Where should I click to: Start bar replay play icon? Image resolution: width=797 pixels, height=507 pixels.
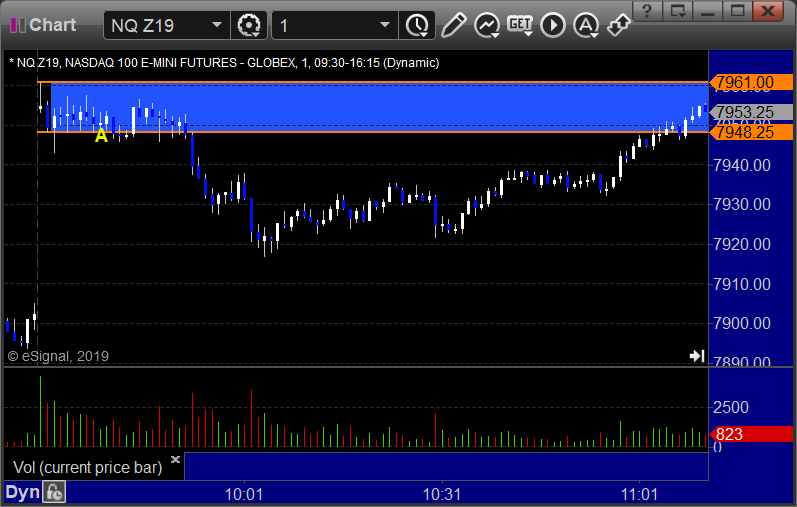[553, 25]
